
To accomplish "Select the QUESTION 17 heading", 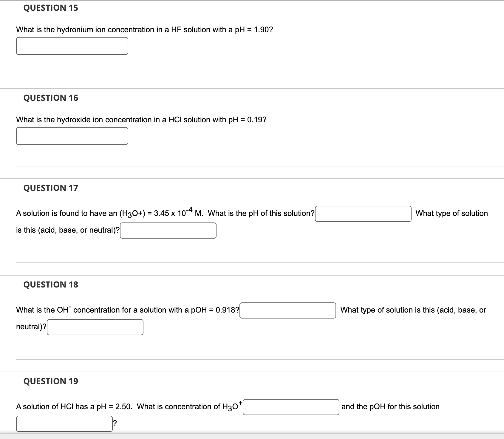I will pyautogui.click(x=51, y=188).
